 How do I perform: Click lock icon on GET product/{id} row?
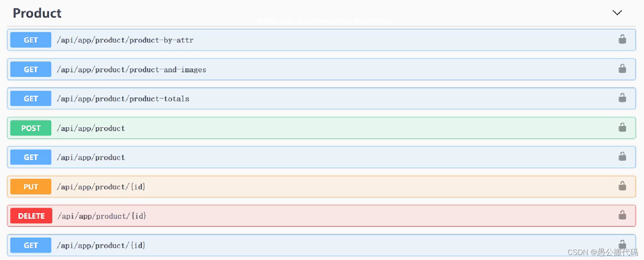pyautogui.click(x=622, y=244)
